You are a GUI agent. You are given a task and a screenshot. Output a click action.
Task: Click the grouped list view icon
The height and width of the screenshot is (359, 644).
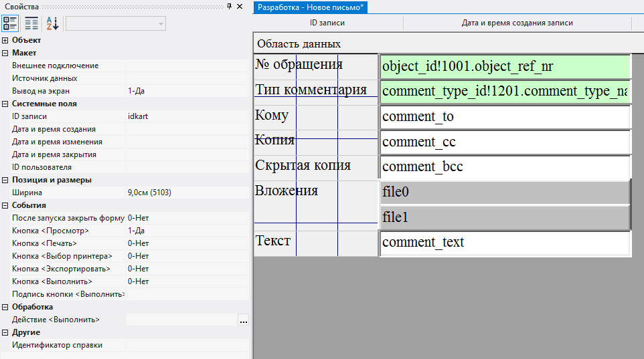[31, 23]
